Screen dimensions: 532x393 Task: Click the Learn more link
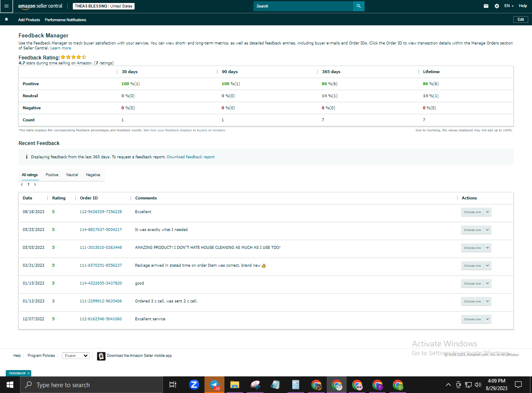(x=61, y=48)
